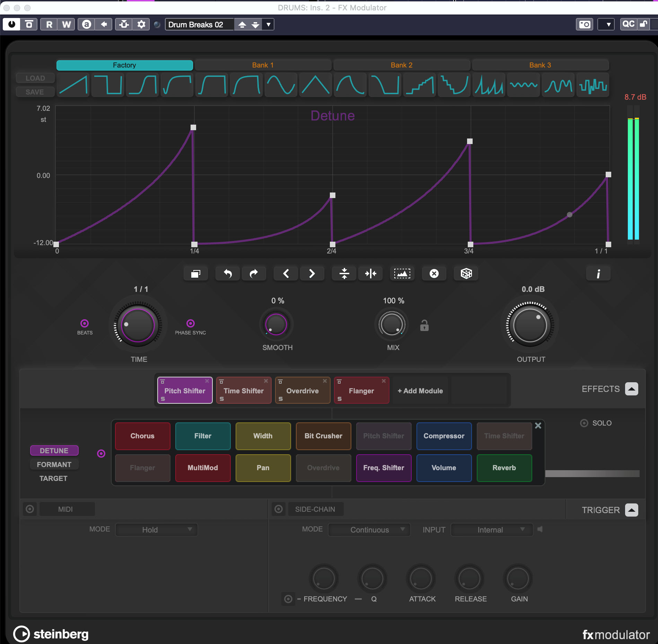Redo the curve edit

[254, 274]
